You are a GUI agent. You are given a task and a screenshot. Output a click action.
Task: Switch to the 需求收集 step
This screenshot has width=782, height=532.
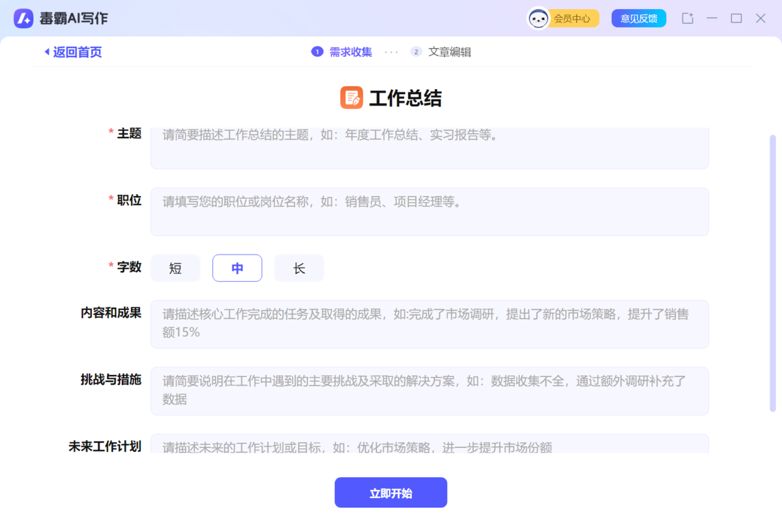(x=349, y=51)
